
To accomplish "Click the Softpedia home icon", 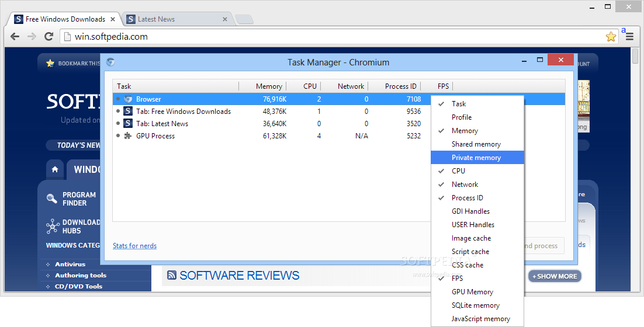I will click(x=55, y=169).
